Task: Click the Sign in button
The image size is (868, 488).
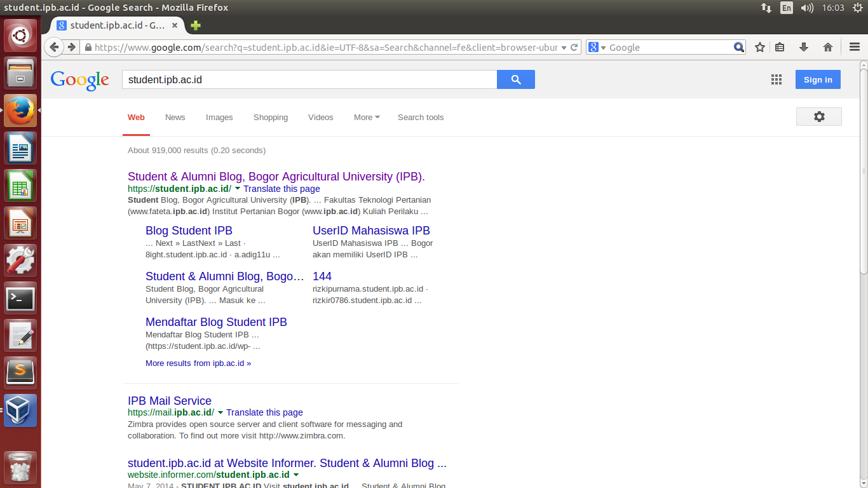Action: tap(818, 79)
